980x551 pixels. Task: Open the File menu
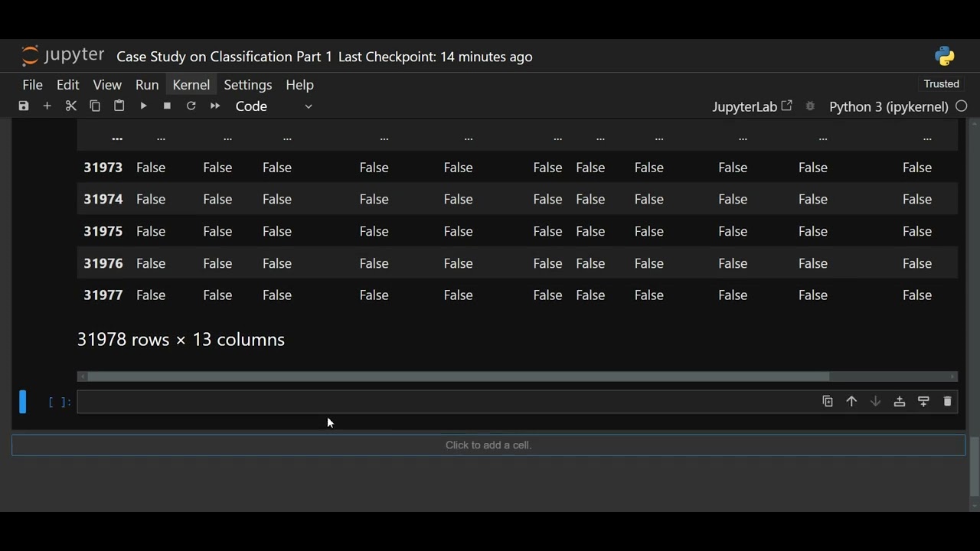(x=32, y=85)
